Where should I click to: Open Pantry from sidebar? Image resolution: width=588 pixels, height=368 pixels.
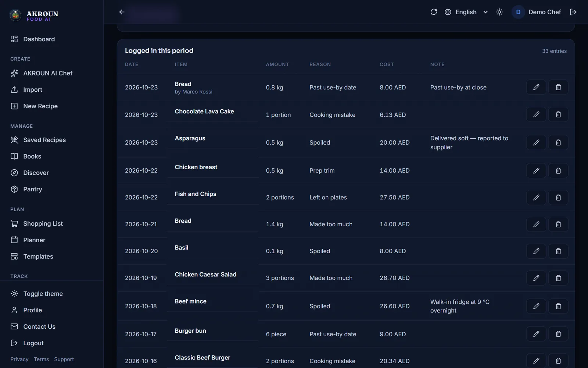tap(51, 189)
